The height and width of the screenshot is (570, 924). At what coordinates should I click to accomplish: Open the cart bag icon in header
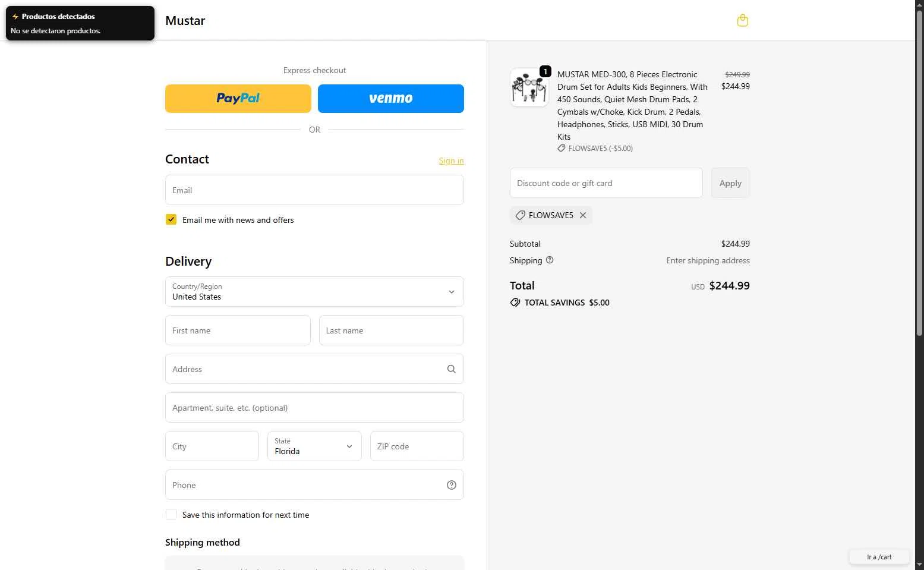tap(742, 20)
